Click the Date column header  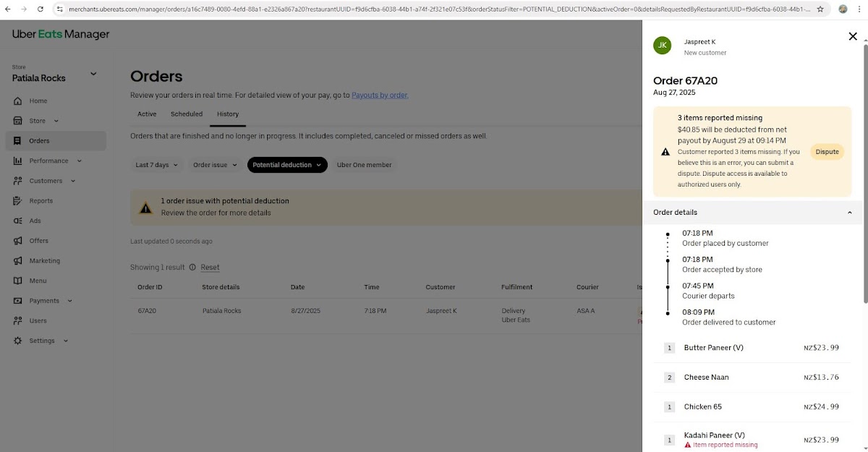click(297, 287)
